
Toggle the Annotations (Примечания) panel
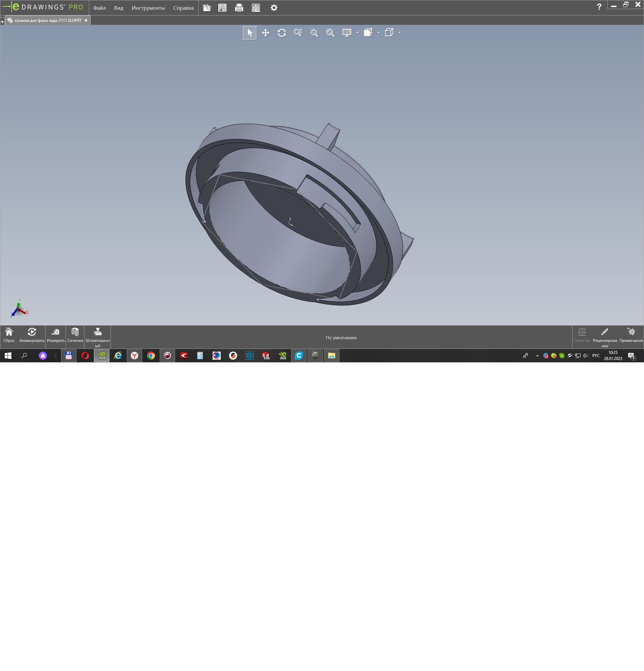(x=631, y=335)
